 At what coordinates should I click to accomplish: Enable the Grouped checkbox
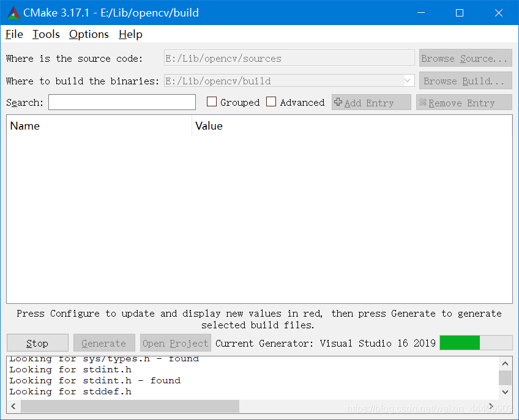(x=212, y=102)
